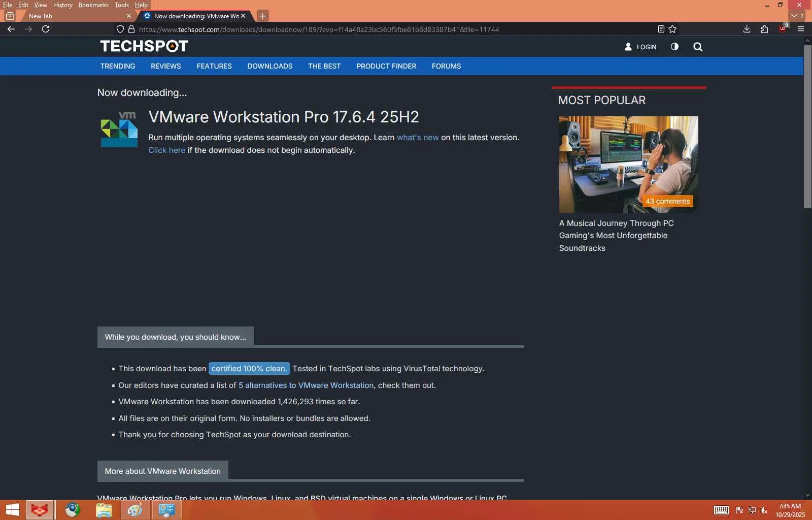Open the Bookmarks menu
The height and width of the screenshot is (520, 812).
pyautogui.click(x=93, y=5)
